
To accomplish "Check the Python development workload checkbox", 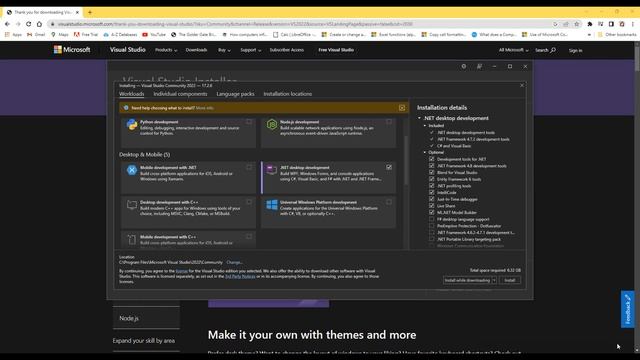I will tap(249, 122).
